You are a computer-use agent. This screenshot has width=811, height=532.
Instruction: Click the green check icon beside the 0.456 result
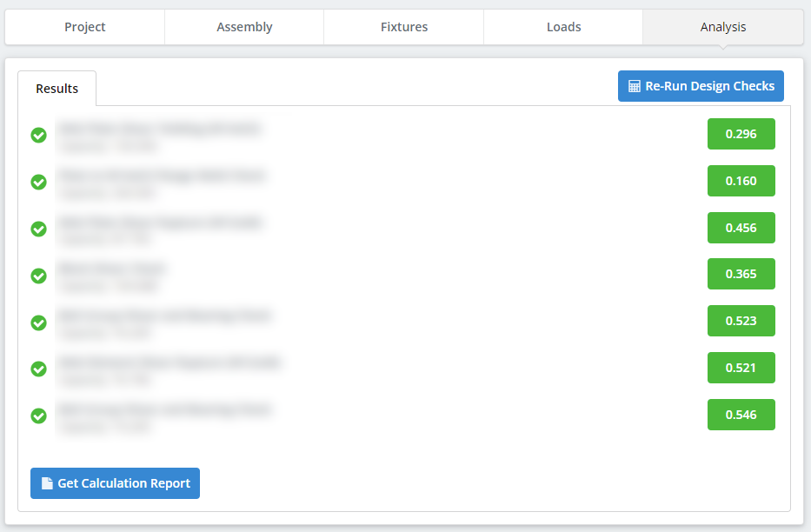coord(38,229)
